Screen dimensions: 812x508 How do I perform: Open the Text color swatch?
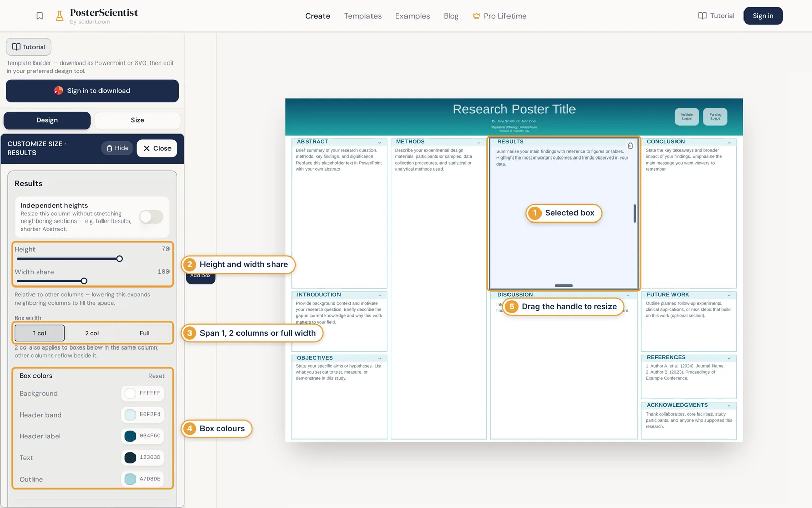point(130,457)
